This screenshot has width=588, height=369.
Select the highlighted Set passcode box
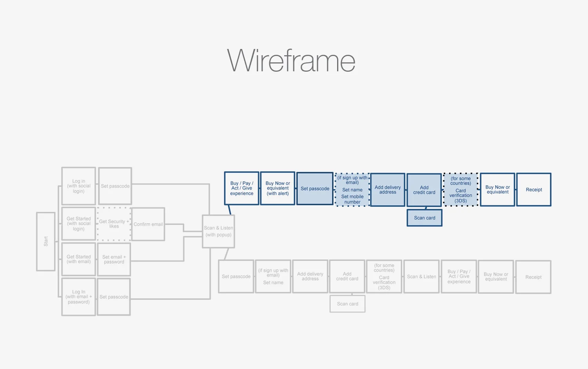[314, 188]
